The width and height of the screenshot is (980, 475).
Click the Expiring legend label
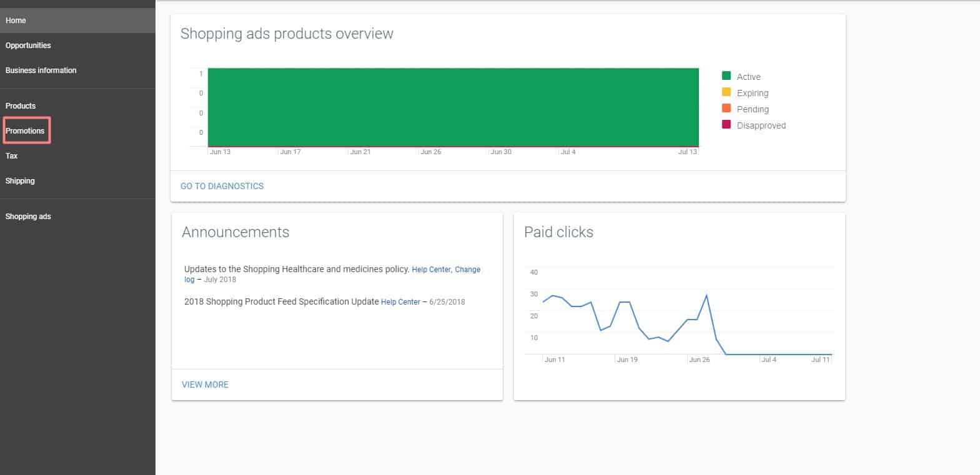tap(753, 93)
